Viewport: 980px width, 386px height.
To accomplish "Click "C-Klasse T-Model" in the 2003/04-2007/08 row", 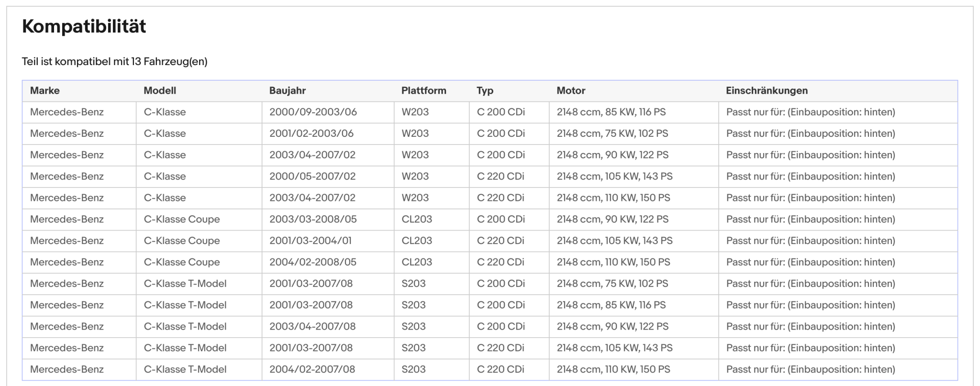I will (185, 326).
